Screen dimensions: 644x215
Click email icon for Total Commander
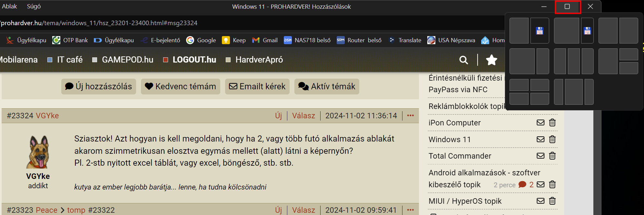[540, 156]
